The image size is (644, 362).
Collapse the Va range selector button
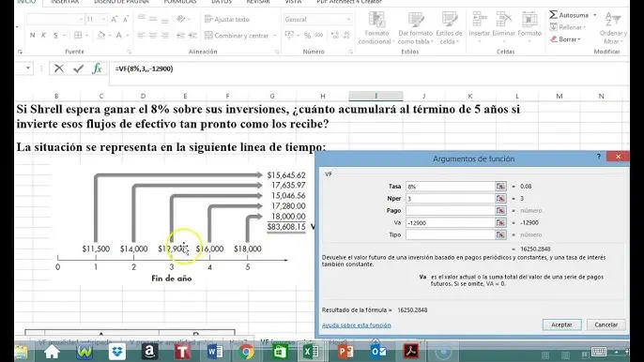[x=500, y=222]
